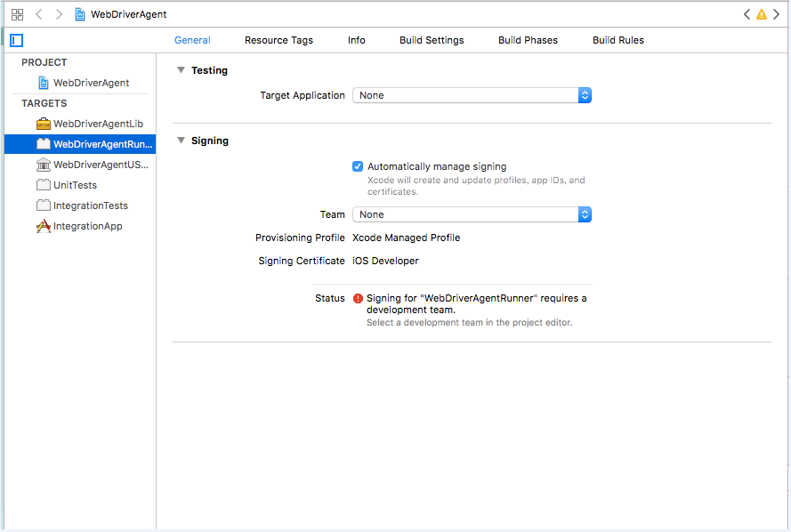The image size is (791, 532).
Task: Collapse the Testing section
Action: tap(181, 70)
